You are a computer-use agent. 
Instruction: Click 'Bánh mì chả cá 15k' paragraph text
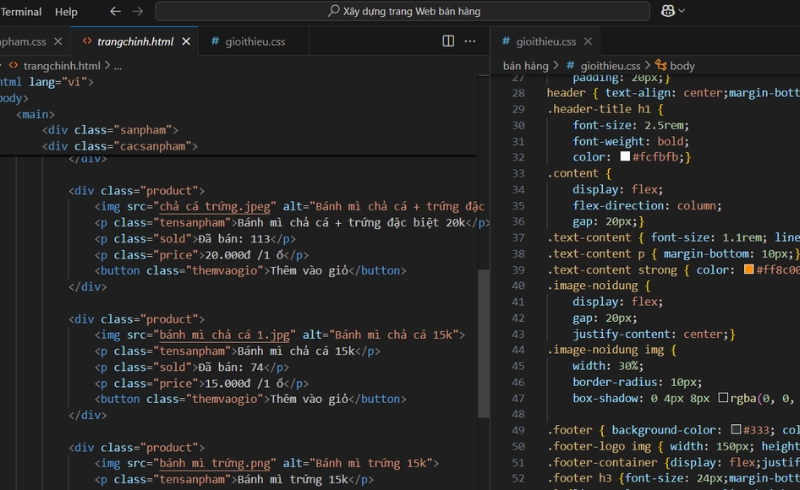(296, 351)
